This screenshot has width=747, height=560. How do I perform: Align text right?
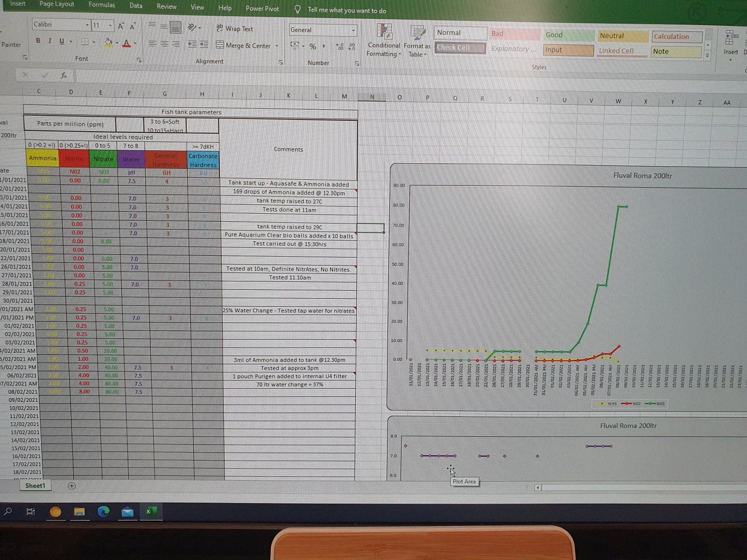click(x=176, y=44)
